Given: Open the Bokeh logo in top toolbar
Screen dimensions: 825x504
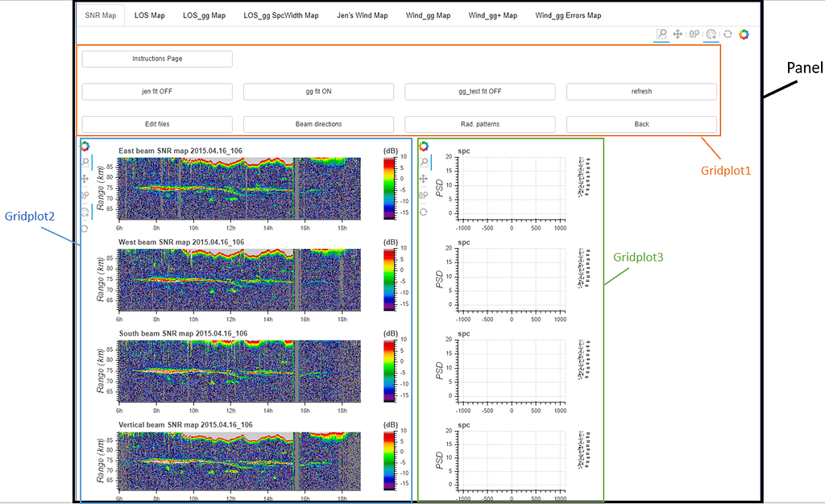Looking at the screenshot, I should pyautogui.click(x=744, y=34).
